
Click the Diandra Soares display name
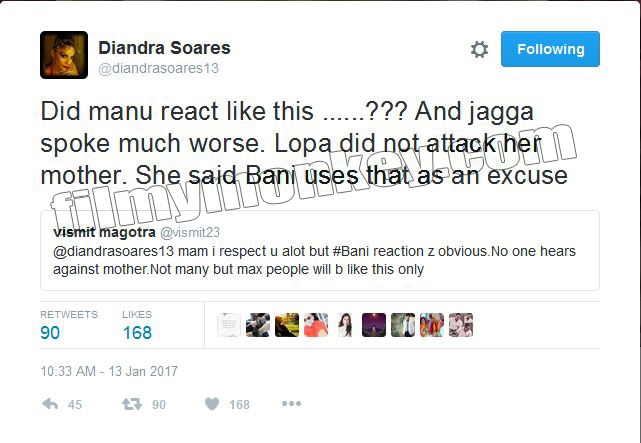[x=164, y=48]
